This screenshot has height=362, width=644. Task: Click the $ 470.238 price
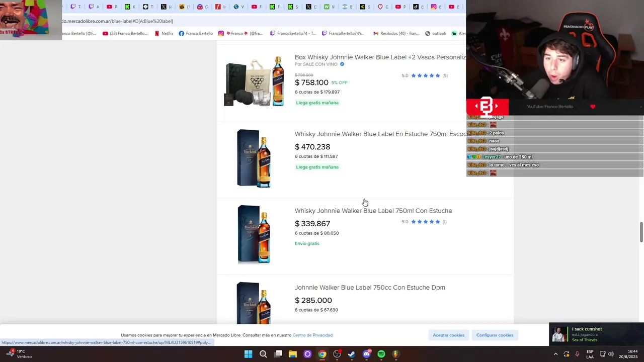pos(312,147)
